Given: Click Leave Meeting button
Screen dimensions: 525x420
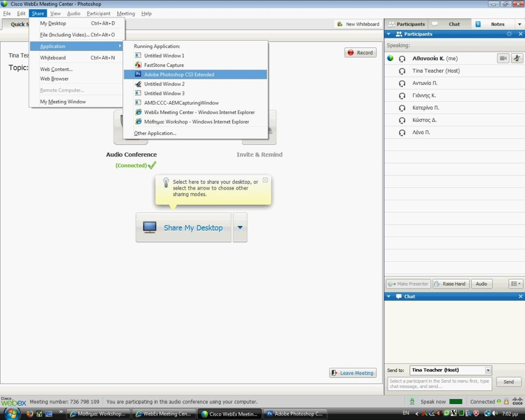Looking at the screenshot, I should click(x=353, y=373).
